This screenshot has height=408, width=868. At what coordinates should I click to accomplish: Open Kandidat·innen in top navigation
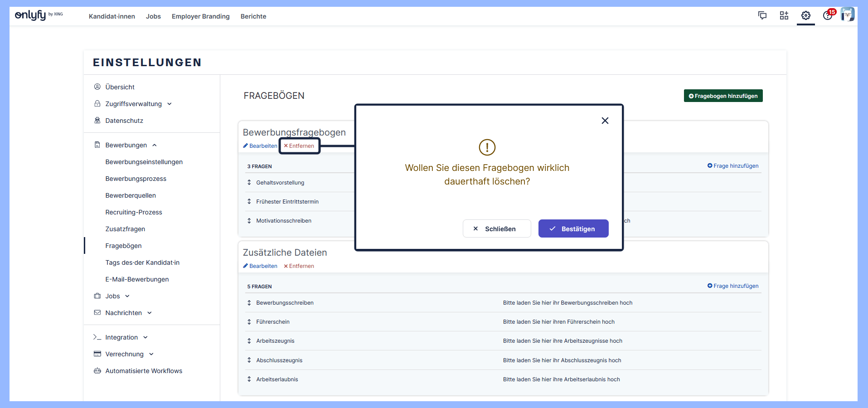click(x=112, y=16)
